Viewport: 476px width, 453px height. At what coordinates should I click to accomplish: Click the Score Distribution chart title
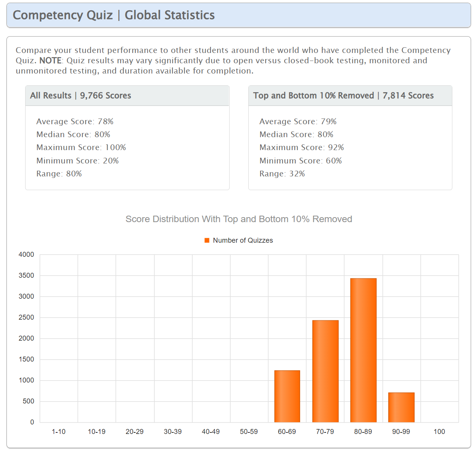239,219
